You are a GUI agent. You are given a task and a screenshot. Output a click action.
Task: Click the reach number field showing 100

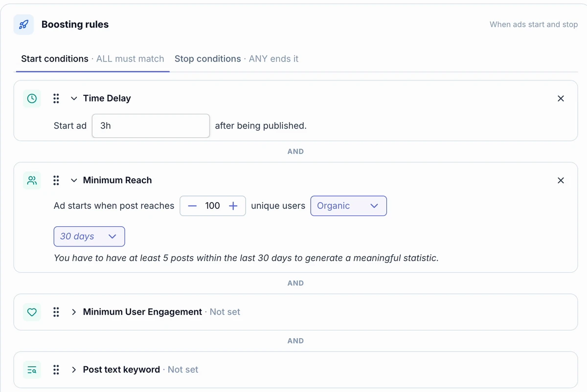(x=213, y=206)
